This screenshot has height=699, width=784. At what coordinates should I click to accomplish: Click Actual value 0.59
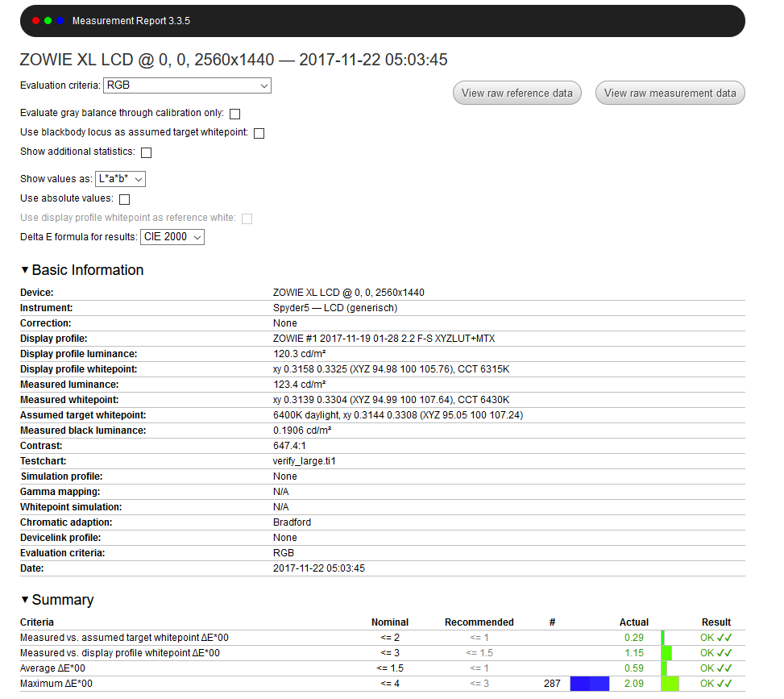pos(634,668)
